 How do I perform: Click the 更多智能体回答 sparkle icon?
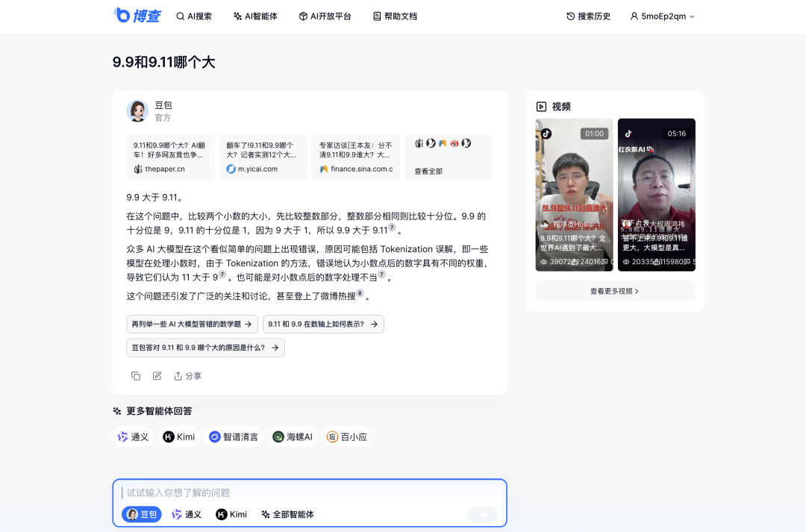117,411
